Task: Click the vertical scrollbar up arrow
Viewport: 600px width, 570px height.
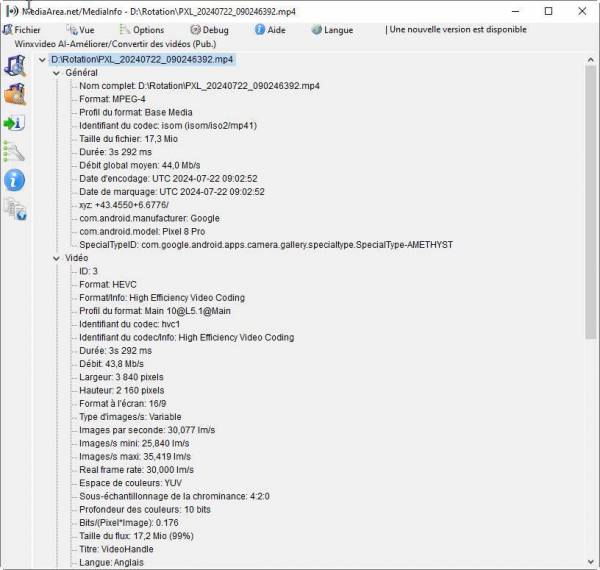Action: (590, 60)
